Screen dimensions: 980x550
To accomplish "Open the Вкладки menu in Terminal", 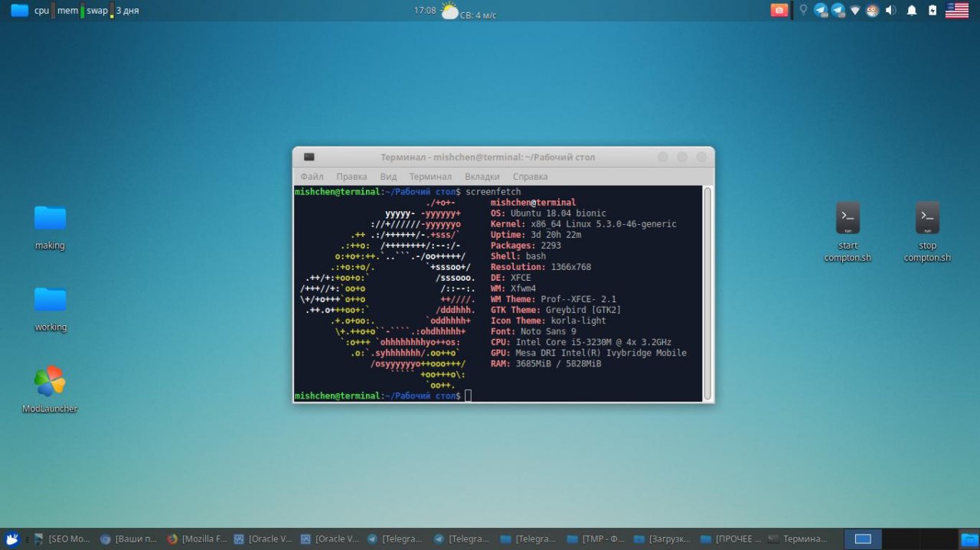I will [482, 177].
